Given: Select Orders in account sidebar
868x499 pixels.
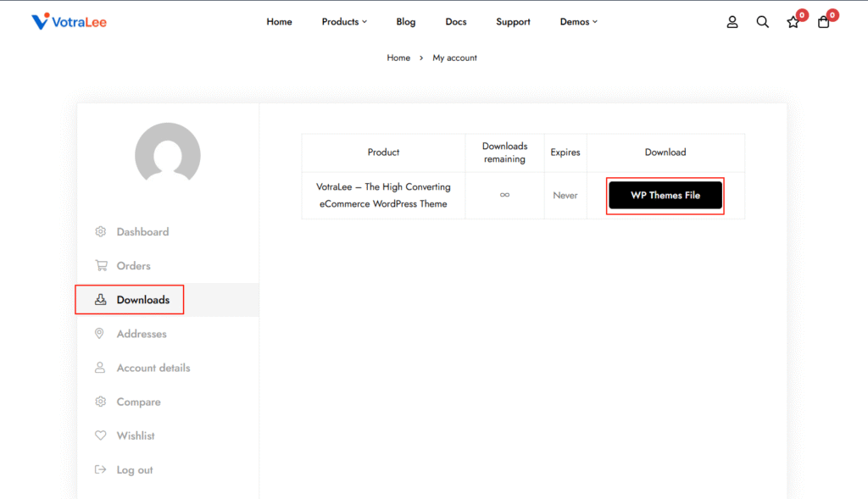Looking at the screenshot, I should pos(133,265).
